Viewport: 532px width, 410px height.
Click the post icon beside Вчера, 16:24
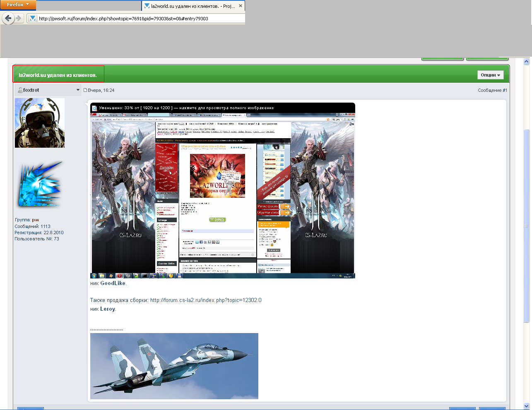[85, 90]
